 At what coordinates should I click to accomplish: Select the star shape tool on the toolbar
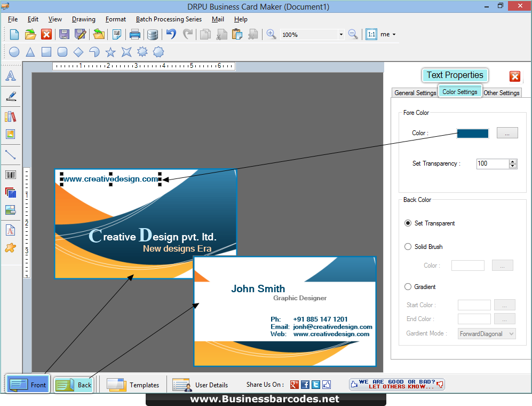click(x=110, y=52)
